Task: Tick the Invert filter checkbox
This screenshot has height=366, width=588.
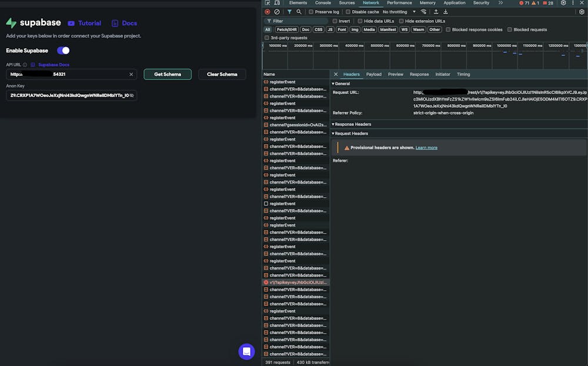Action: (x=335, y=21)
